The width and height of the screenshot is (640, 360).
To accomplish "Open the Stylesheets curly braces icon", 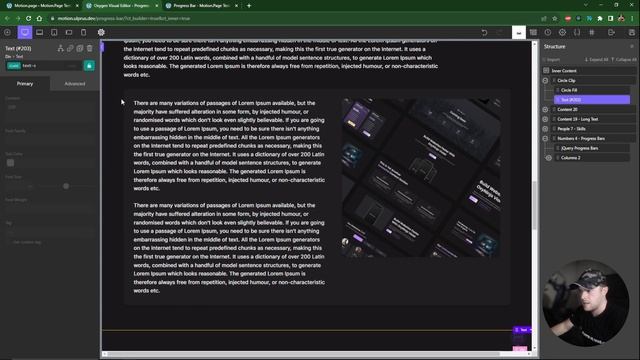I will [577, 32].
